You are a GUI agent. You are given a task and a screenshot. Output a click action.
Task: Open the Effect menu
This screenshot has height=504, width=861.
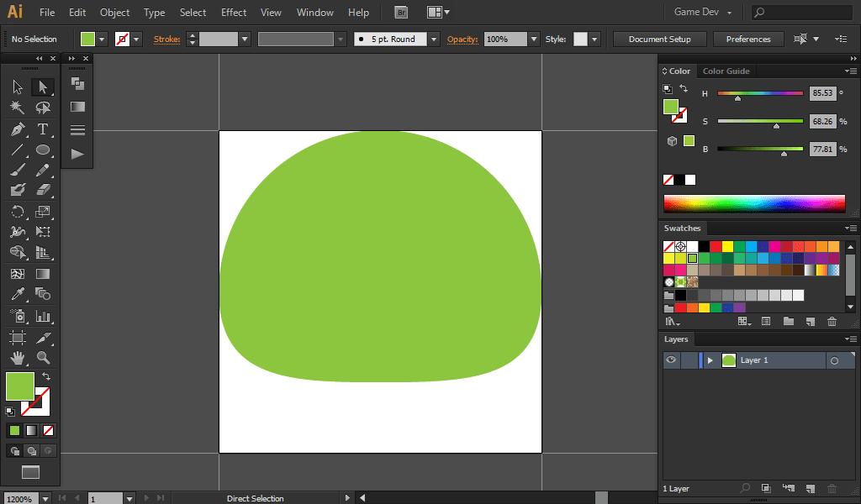[234, 13]
